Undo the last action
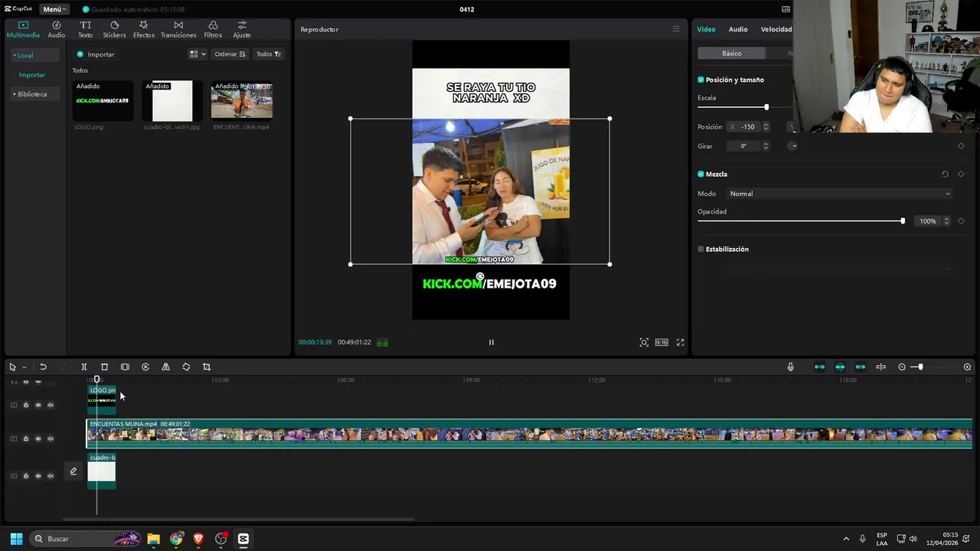This screenshot has width=980, height=551. pos(43,367)
